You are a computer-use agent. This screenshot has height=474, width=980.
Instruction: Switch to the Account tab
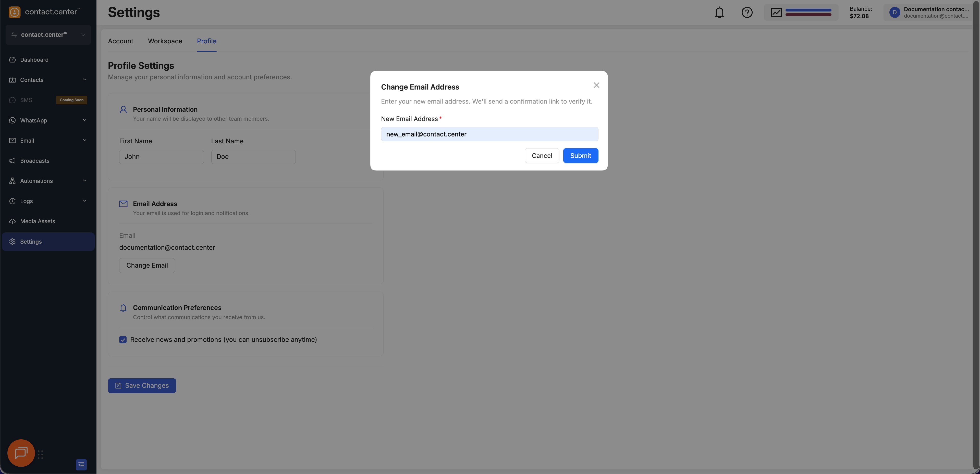tap(120, 41)
